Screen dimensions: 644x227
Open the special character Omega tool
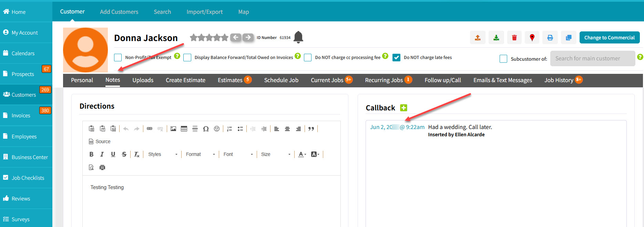tap(206, 129)
